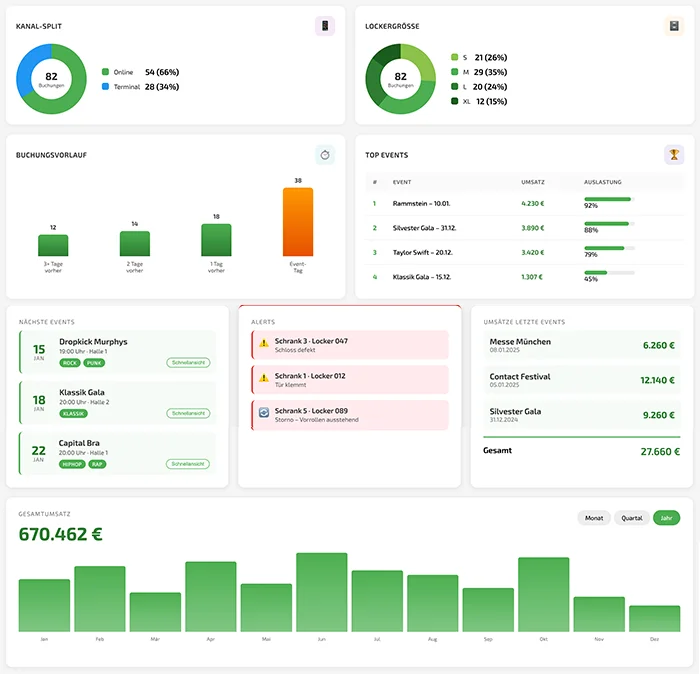
Task: Click the 'Contact Festival' revenue entry
Action: point(582,380)
